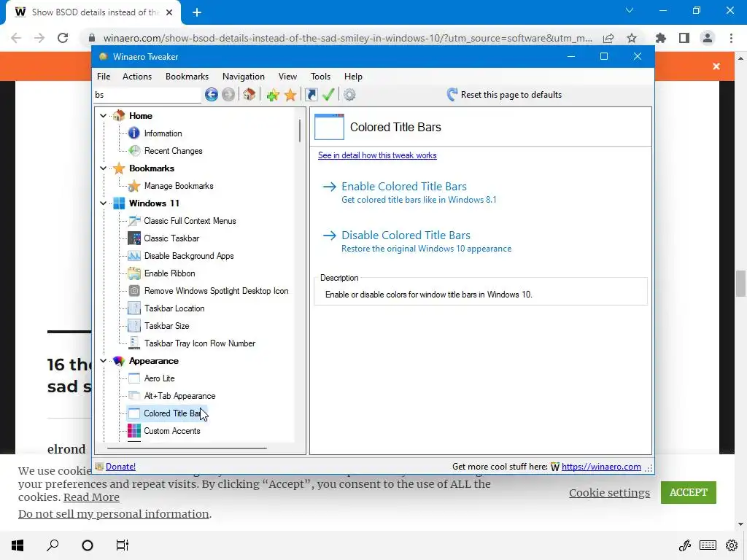Close the 'Show BSOD details' Chrome tab

tap(169, 12)
